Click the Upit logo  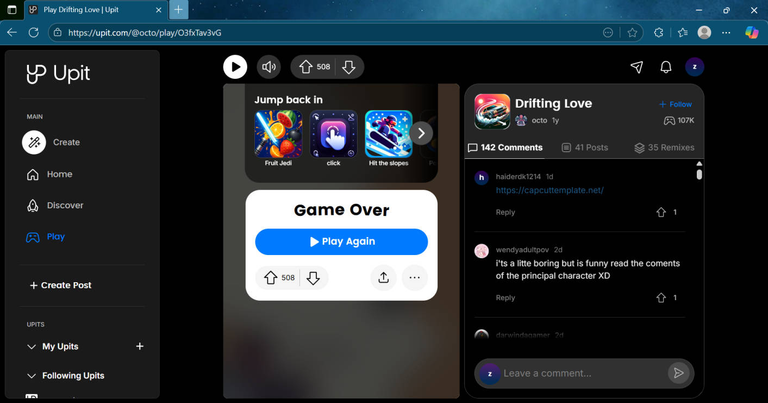(x=58, y=73)
